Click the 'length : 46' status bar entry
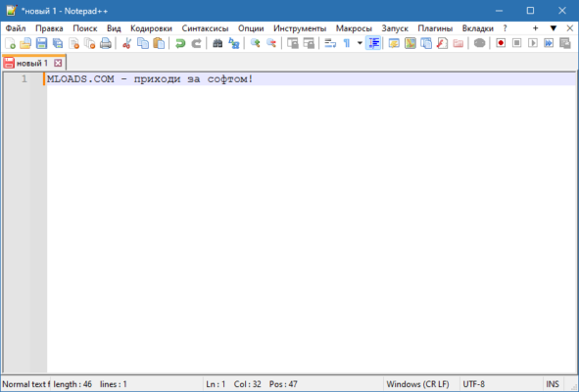This screenshot has width=579, height=392. pyautogui.click(x=72, y=384)
